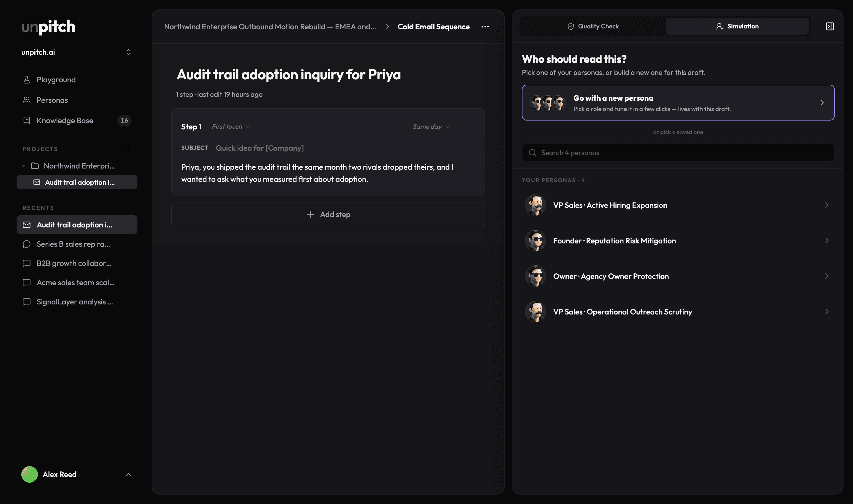This screenshot has width=853, height=504.
Task: Collapse the Northwind Enterprise project folder
Action: [x=24, y=166]
